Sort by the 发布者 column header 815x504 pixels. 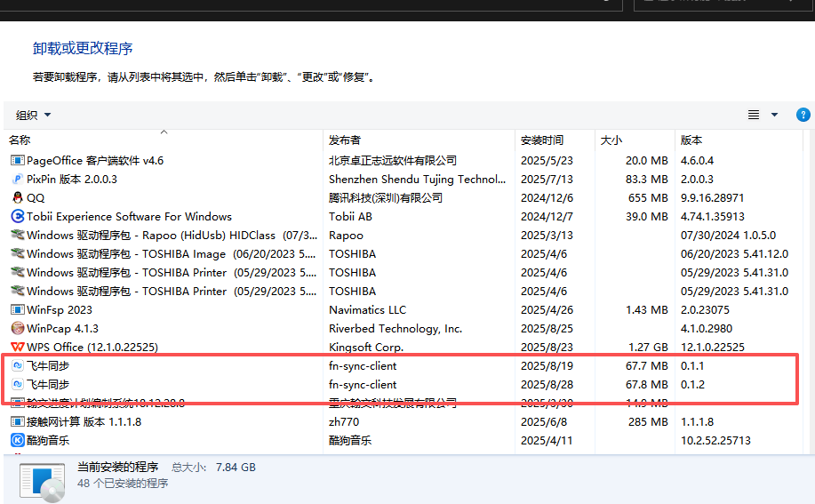(x=344, y=140)
